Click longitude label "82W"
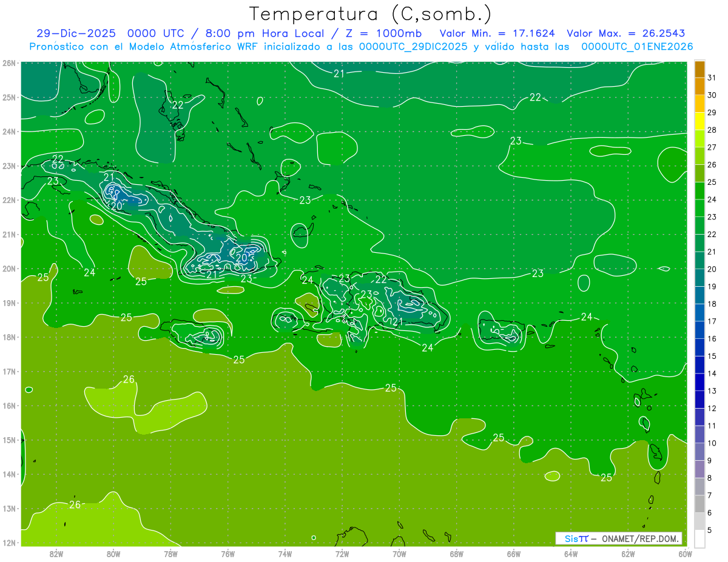The height and width of the screenshot is (562, 728). coord(56,554)
